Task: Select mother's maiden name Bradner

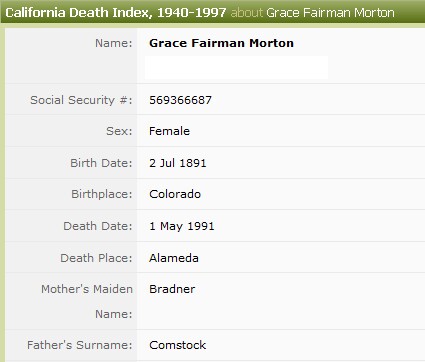Action: click(172, 289)
